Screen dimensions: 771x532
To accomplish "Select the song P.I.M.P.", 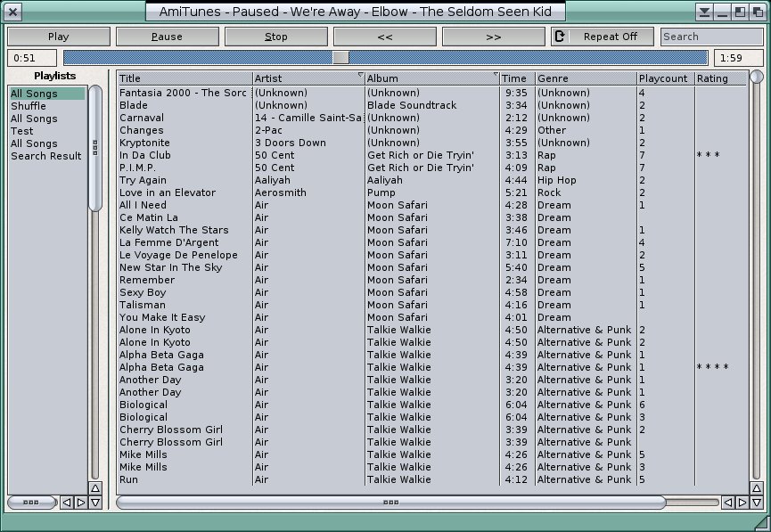I will click(x=432, y=168).
